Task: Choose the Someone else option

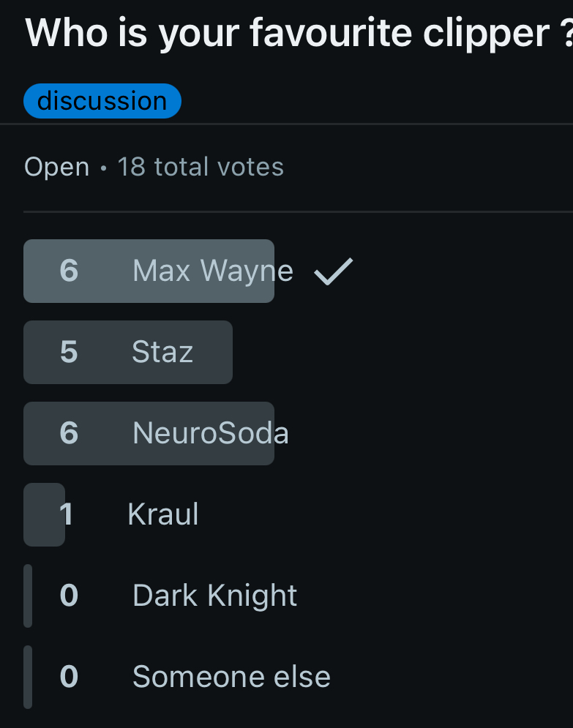Action: coord(231,677)
